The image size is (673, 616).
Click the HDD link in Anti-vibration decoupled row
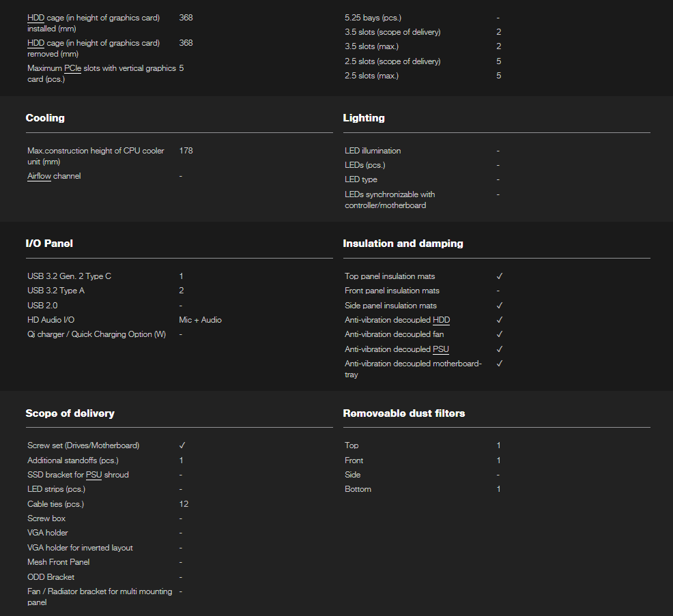pyautogui.click(x=441, y=320)
